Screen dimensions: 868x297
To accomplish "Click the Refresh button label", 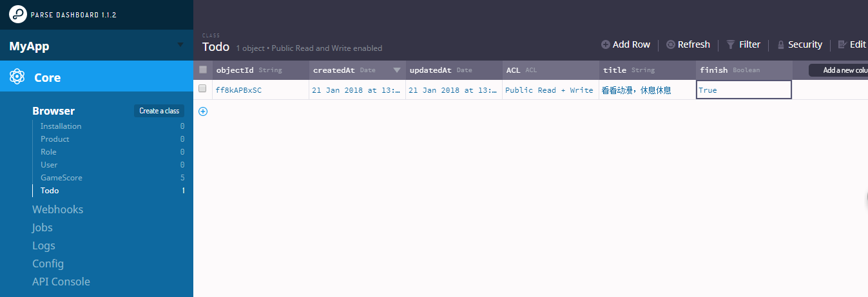I will 694,44.
